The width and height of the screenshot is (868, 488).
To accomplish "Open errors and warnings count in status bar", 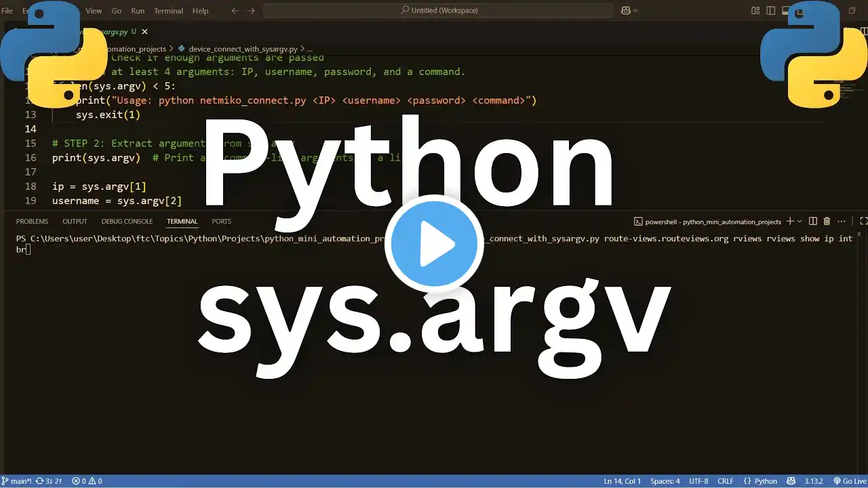I will [x=87, y=481].
